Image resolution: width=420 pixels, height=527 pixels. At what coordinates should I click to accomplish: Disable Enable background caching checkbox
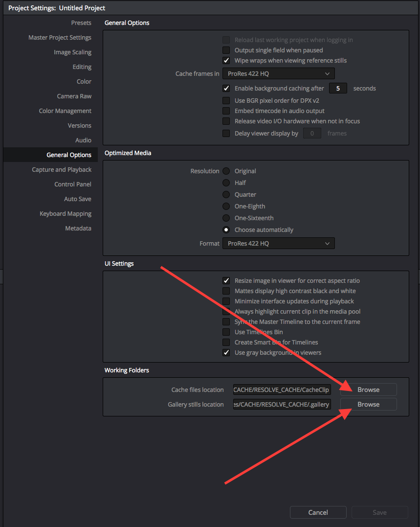226,89
